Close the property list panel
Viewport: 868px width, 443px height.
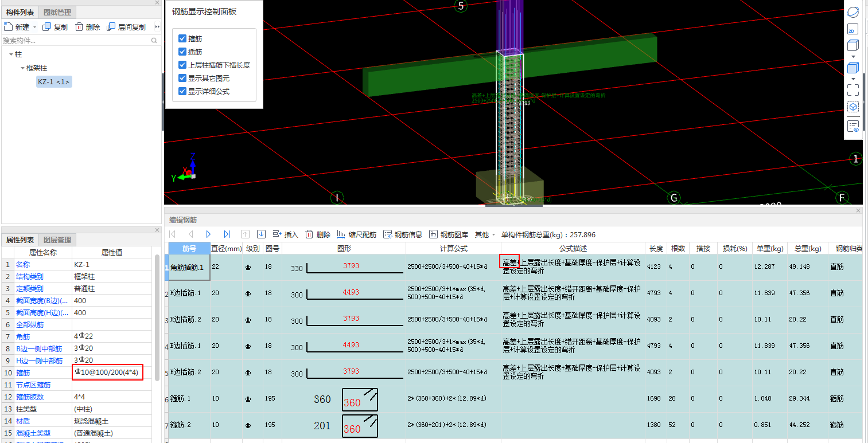click(157, 230)
